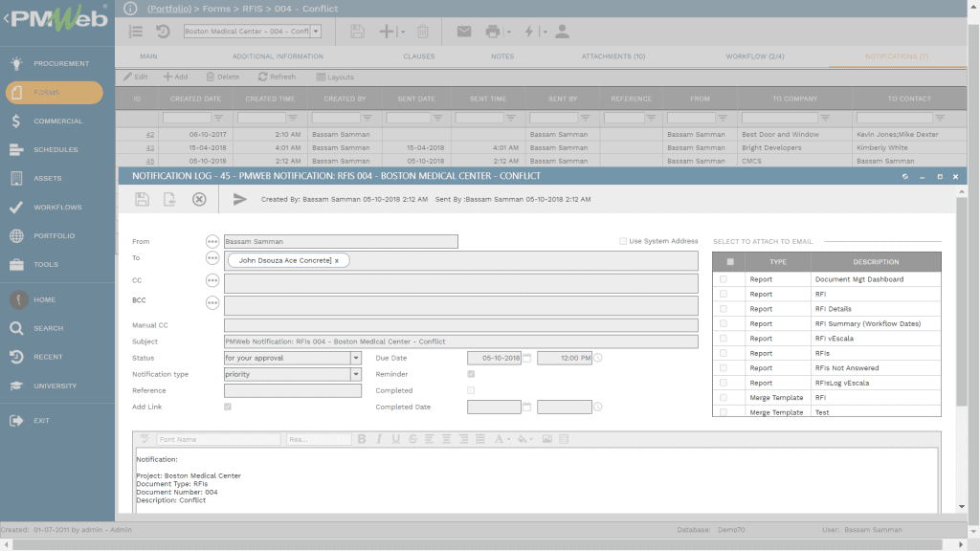Open the Due Date time clock picker
Screen dimensions: 980x551
click(x=597, y=358)
